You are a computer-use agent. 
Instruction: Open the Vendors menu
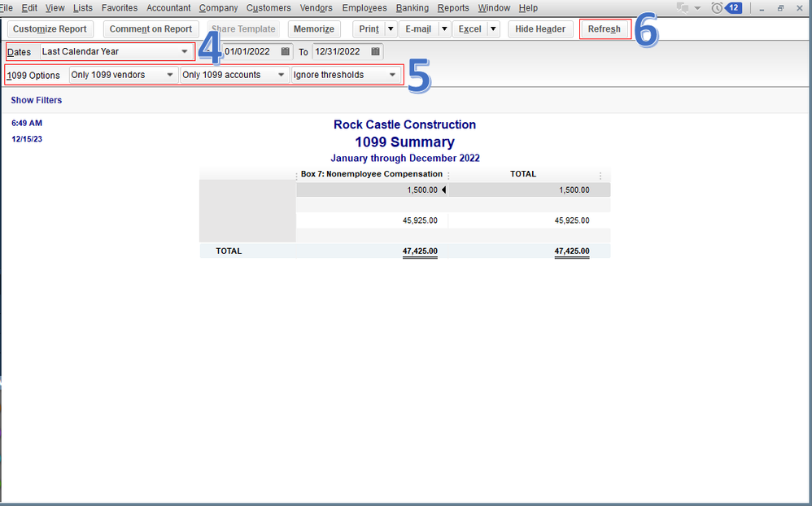[x=316, y=8]
